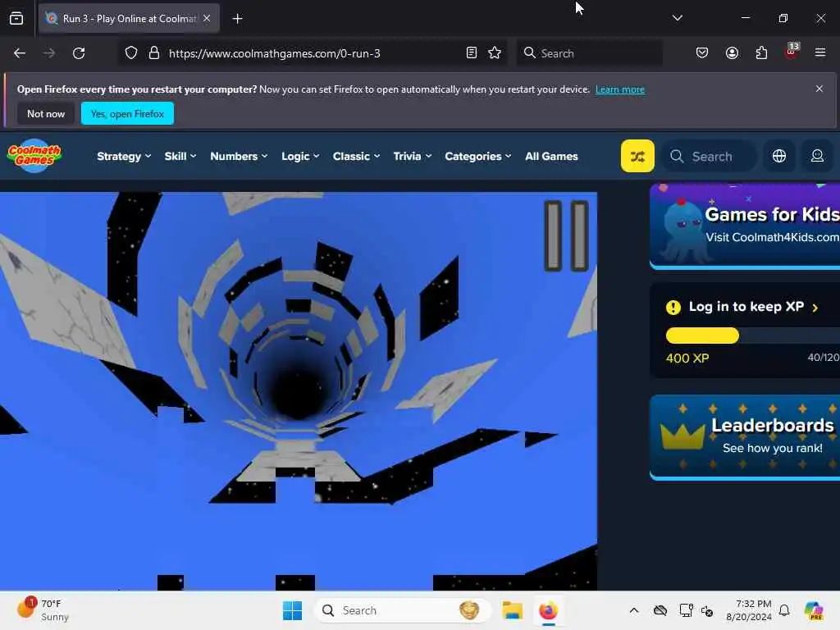The height and width of the screenshot is (630, 840).
Task: Choose Not now on Firefox prompt
Action: [x=46, y=113]
